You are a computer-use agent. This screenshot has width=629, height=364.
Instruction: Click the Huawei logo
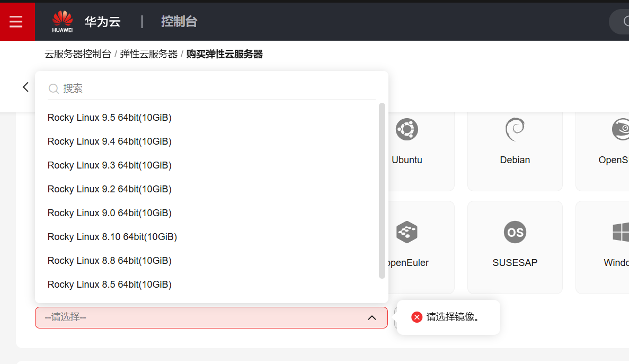pyautogui.click(x=62, y=22)
